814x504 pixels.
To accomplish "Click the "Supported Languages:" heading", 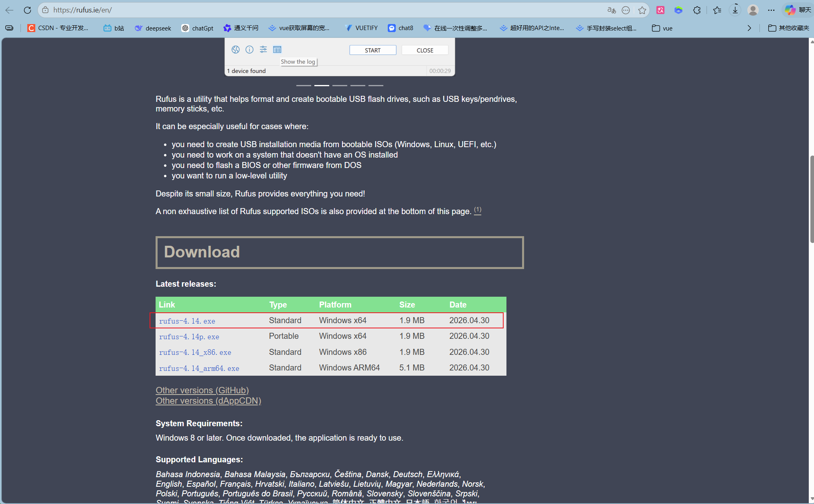I will pyautogui.click(x=199, y=459).
